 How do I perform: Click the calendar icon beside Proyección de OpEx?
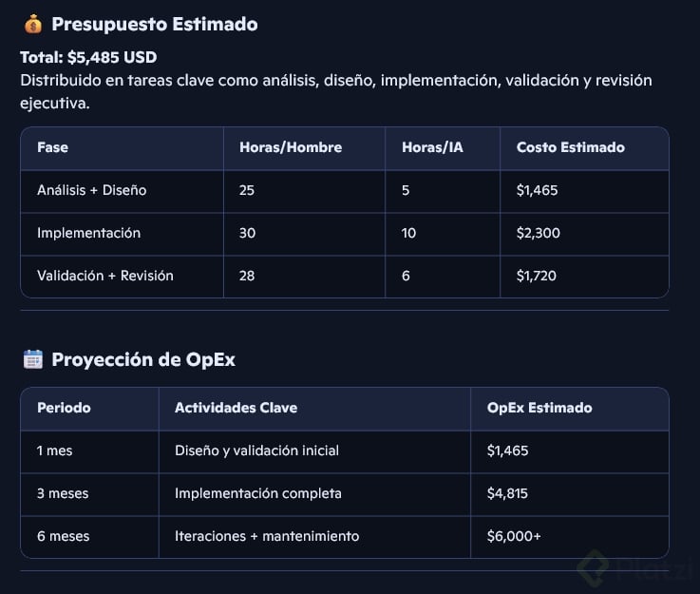pyautogui.click(x=33, y=359)
